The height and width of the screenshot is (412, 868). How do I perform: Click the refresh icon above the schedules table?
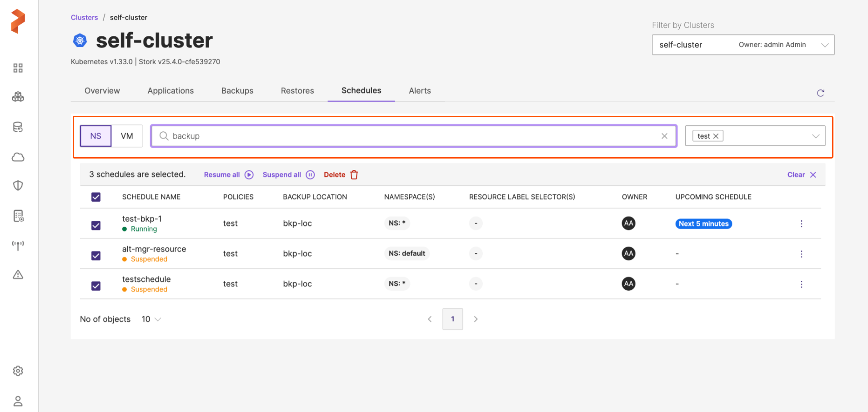tap(820, 93)
